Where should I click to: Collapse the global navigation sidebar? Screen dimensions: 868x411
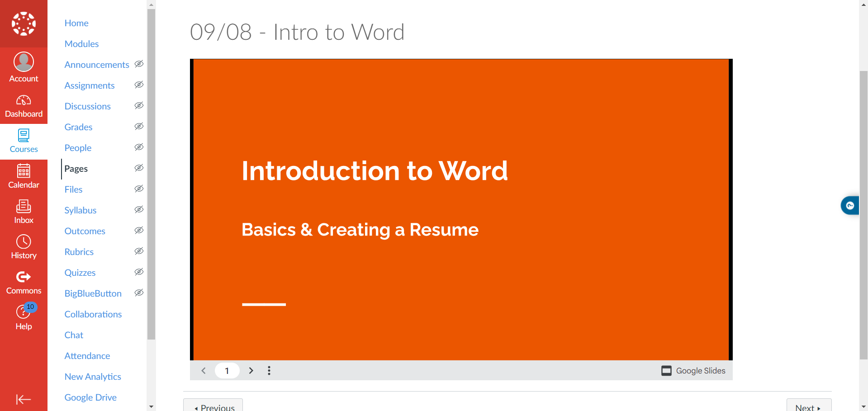point(24,399)
